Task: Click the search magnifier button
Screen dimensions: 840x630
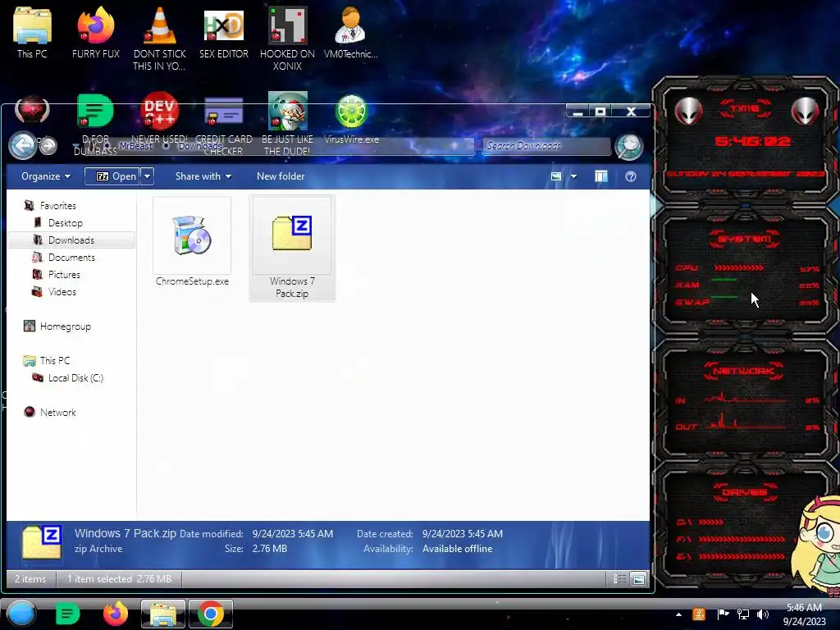Action: 628,146
